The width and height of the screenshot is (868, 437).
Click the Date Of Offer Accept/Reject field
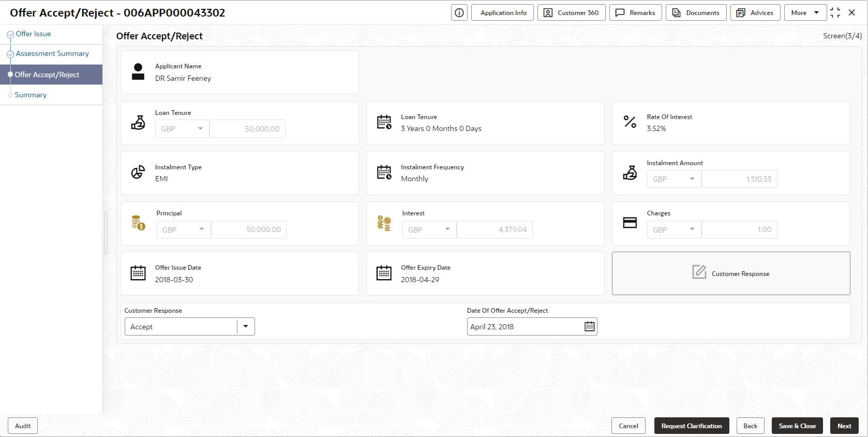tap(532, 327)
